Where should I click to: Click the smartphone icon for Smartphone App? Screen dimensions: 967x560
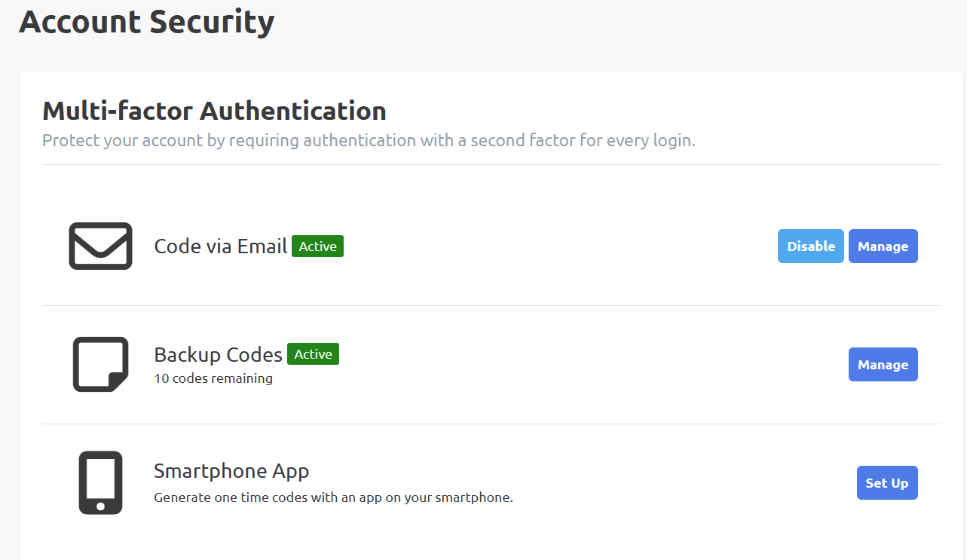[100, 482]
